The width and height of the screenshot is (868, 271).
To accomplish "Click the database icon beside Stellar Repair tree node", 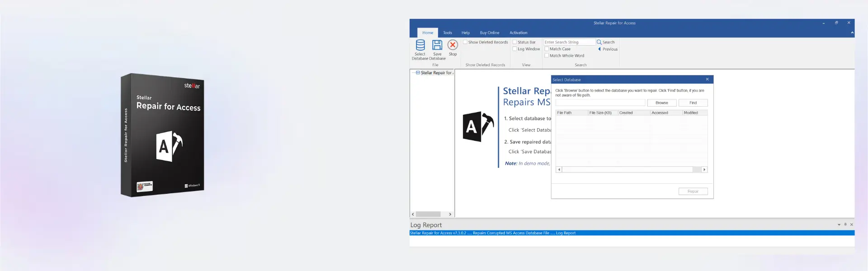I will pos(418,73).
